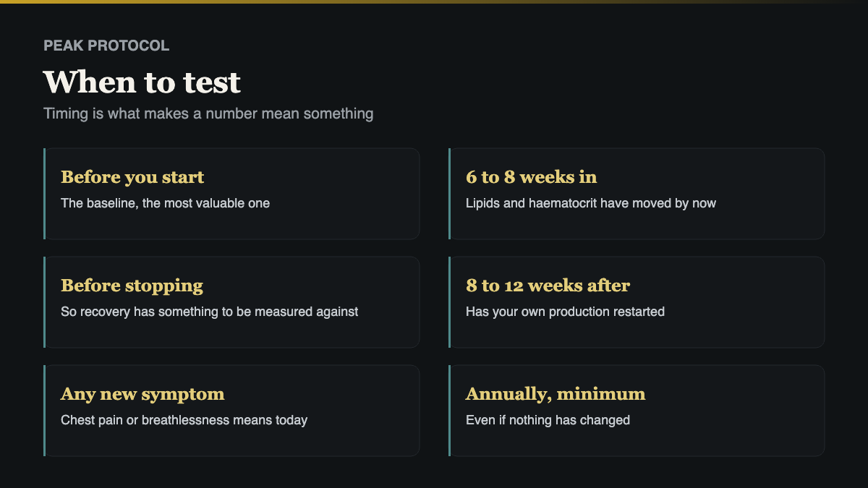Open the 'Annually, minimum' card
Viewport: 868px width, 488px height.
click(x=637, y=411)
